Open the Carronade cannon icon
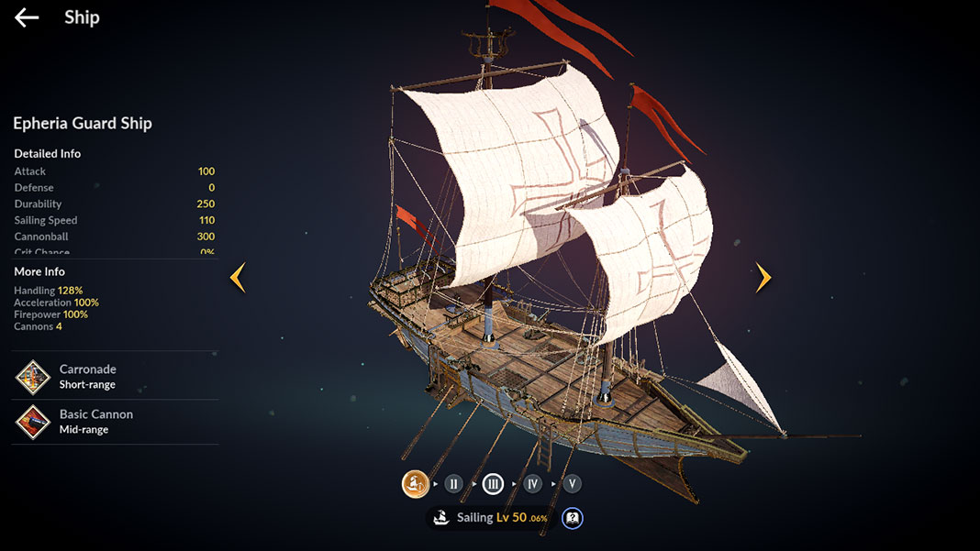Image resolution: width=980 pixels, height=551 pixels. pyautogui.click(x=32, y=378)
